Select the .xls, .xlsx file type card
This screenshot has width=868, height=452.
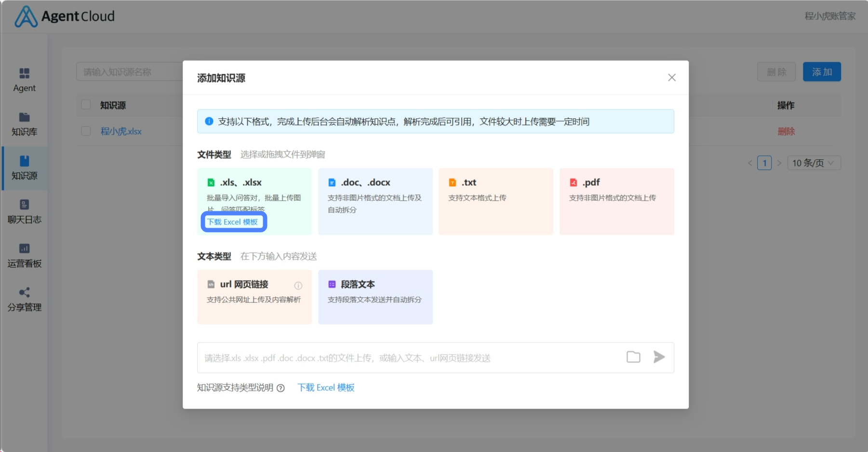[x=254, y=202]
